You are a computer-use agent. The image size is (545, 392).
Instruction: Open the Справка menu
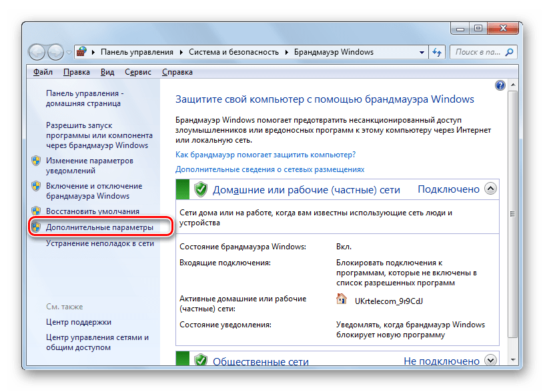tap(177, 72)
